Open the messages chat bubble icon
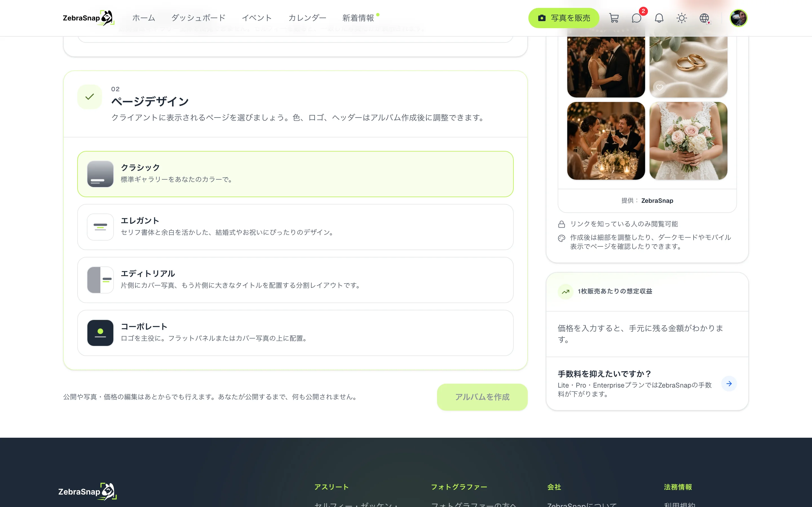This screenshot has height=507, width=812. [637, 18]
